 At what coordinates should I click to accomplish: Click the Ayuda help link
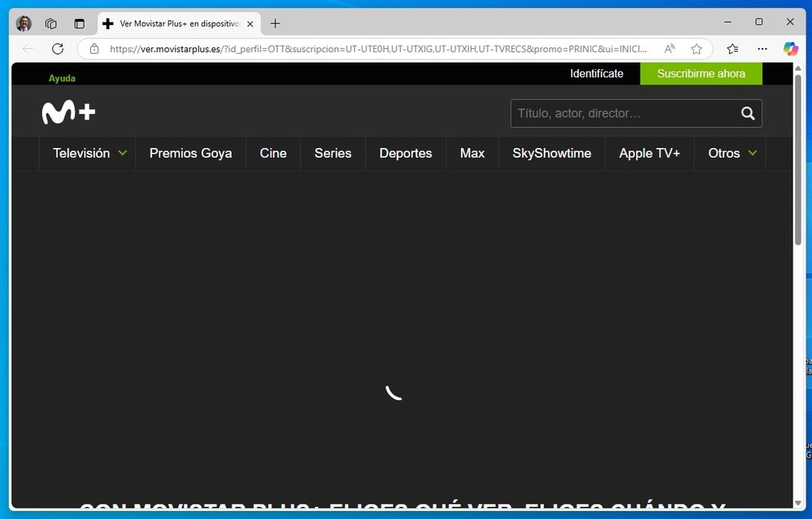(62, 78)
